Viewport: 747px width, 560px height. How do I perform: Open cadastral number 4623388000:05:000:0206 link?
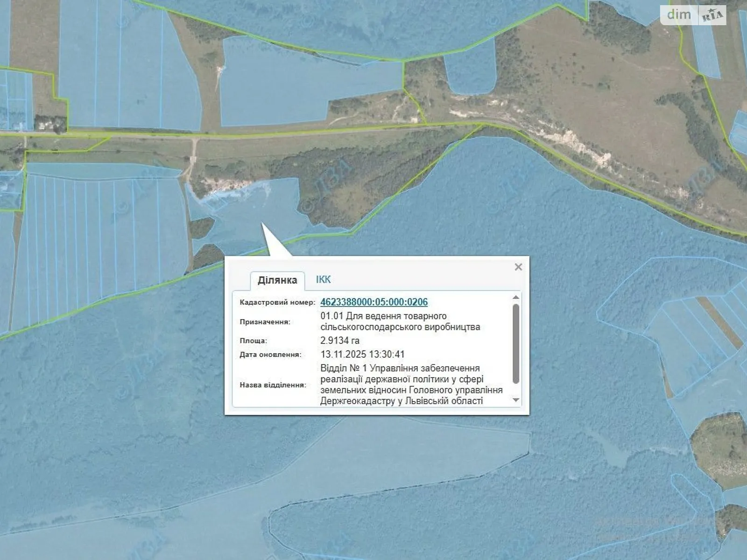374,302
